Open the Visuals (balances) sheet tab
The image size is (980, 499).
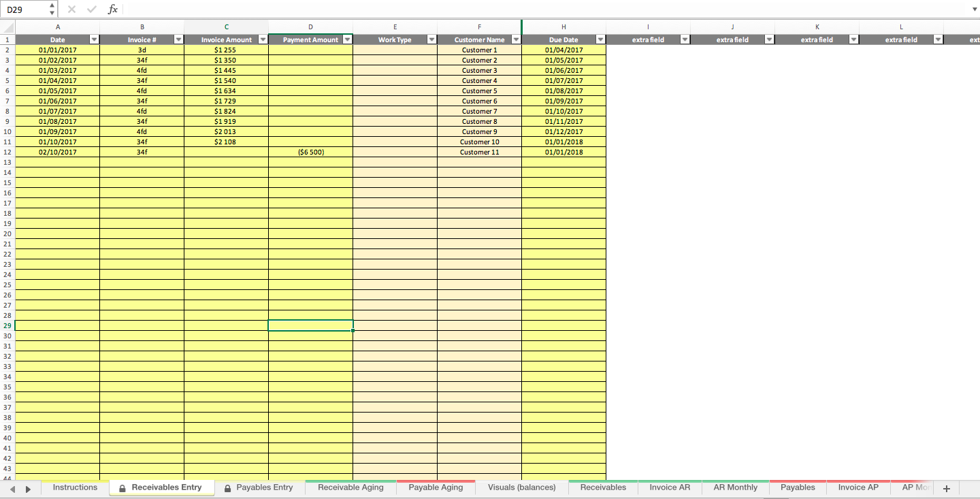click(521, 487)
